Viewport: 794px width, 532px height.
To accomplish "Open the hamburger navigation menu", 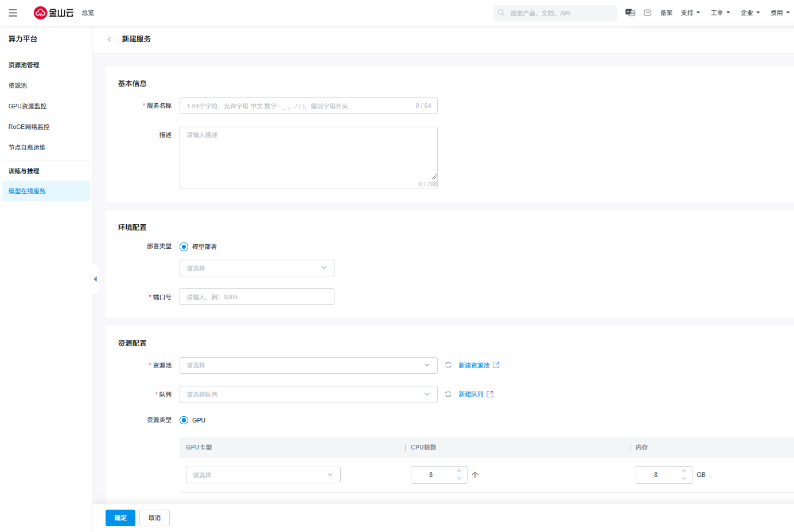I will click(13, 13).
